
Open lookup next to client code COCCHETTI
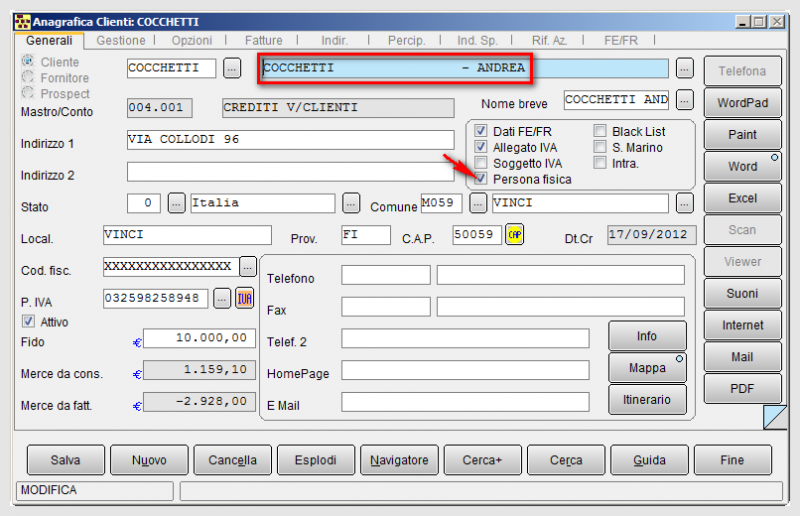[x=232, y=68]
